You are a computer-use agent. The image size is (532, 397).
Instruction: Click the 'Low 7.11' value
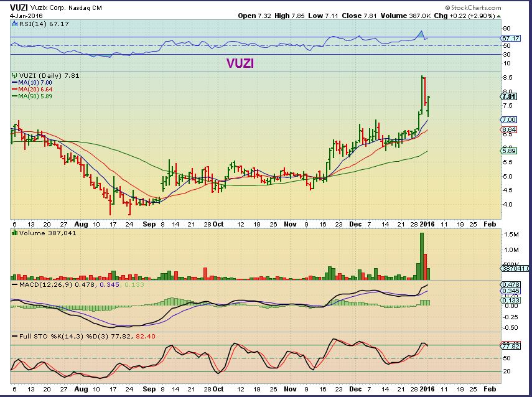[323, 16]
